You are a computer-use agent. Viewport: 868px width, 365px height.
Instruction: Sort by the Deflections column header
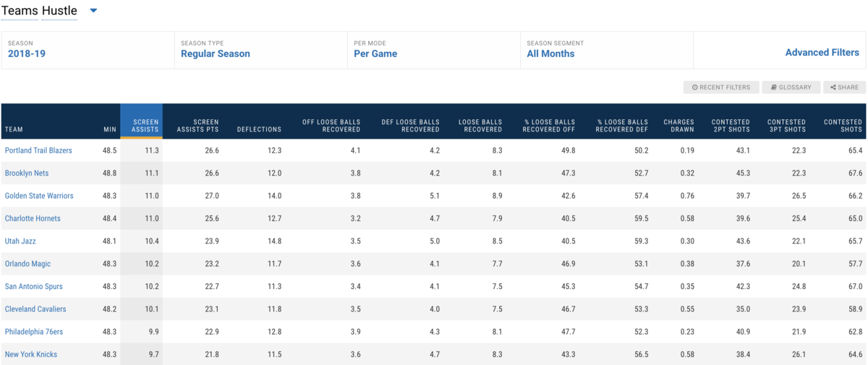pyautogui.click(x=259, y=129)
